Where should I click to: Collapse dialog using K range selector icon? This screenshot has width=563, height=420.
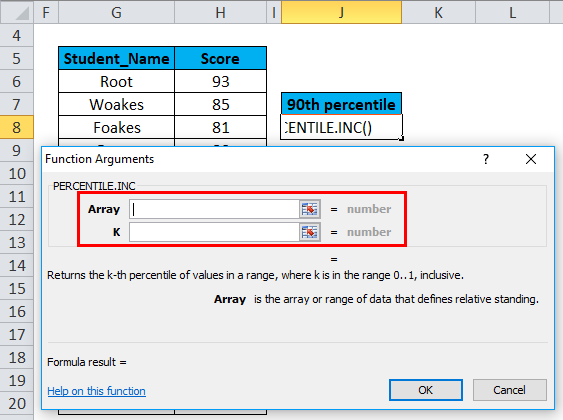click(310, 232)
